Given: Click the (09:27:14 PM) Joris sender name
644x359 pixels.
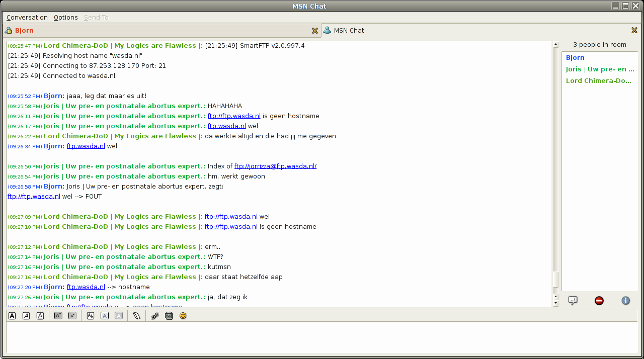Looking at the screenshot, I should pos(124,257).
